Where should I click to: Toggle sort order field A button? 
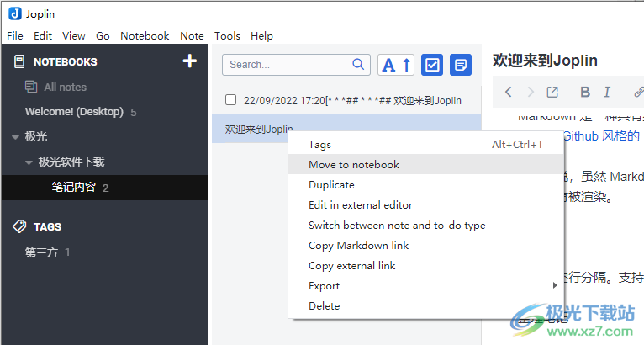click(388, 65)
